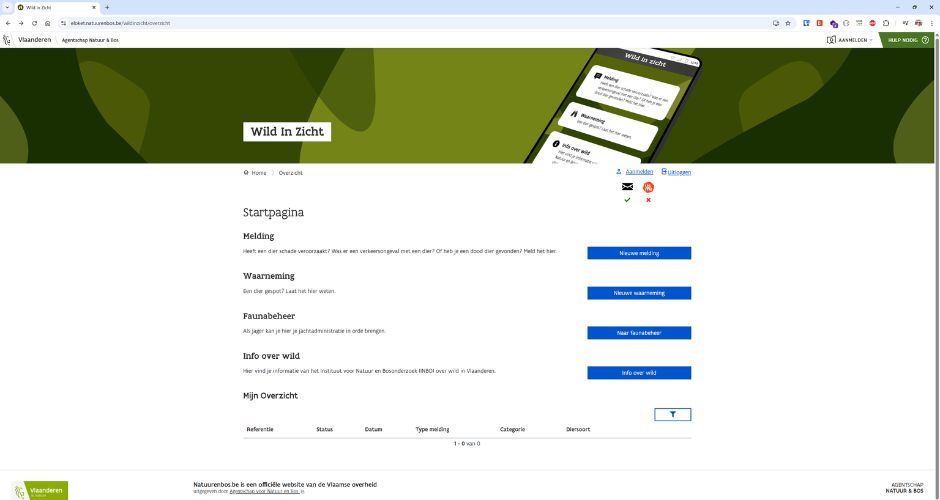
Task: Click the help question mark icon
Action: point(925,40)
